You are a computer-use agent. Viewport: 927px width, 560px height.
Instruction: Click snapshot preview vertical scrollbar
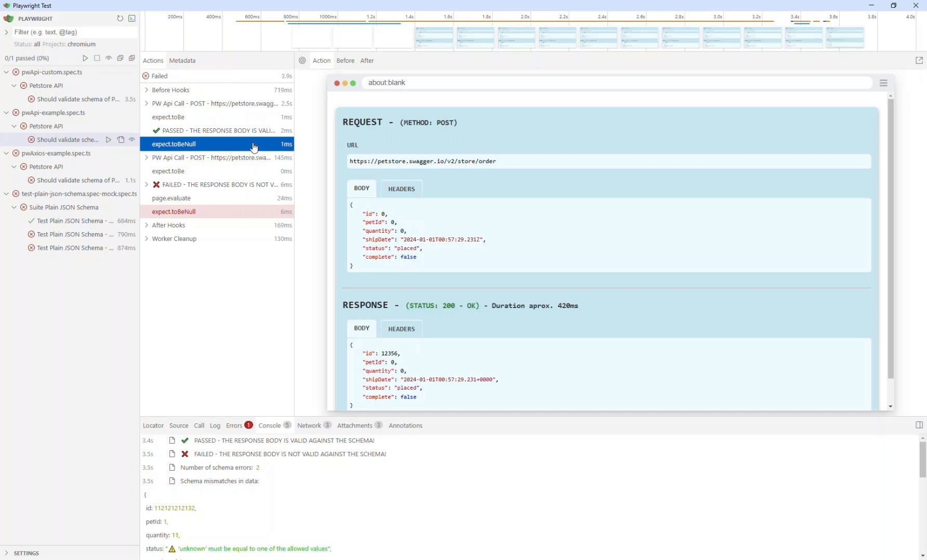[891, 239]
